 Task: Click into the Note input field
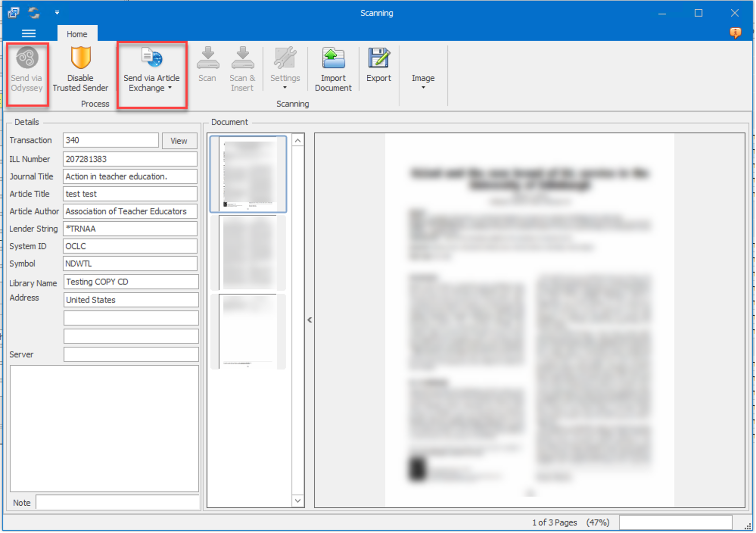118,502
